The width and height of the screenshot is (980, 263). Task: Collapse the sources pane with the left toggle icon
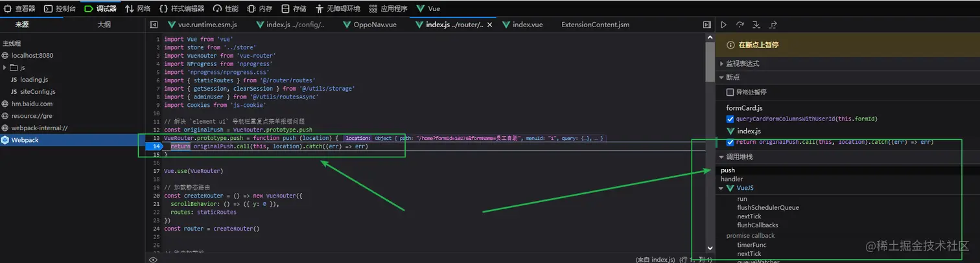tap(154, 25)
